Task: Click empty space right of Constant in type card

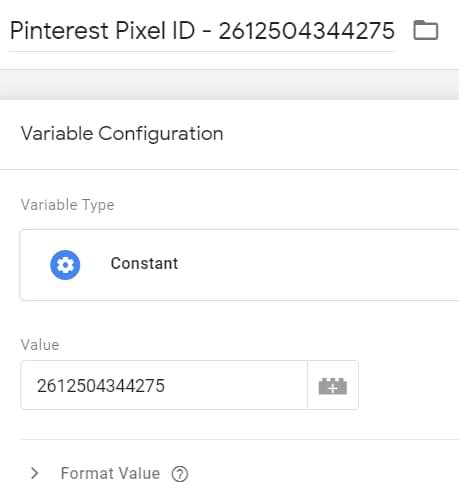Action: coord(317,265)
